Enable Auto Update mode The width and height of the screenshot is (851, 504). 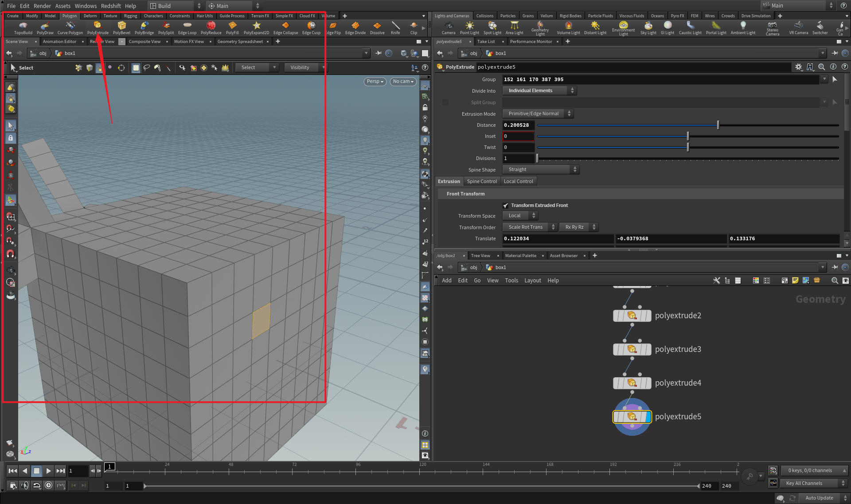[819, 498]
